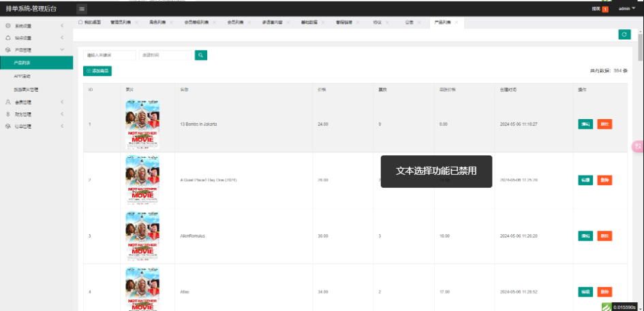Open the admin user dropdown
This screenshot has height=311, width=644.
(627, 9)
